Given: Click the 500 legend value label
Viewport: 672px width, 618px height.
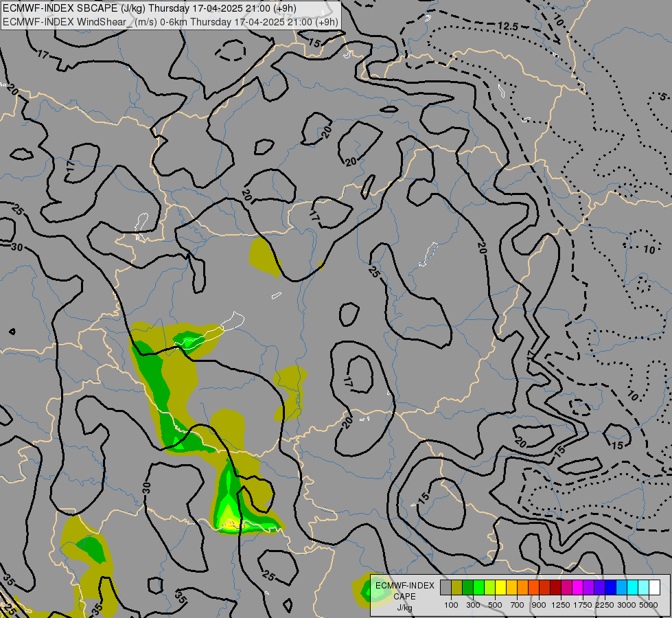Looking at the screenshot, I should (x=495, y=605).
